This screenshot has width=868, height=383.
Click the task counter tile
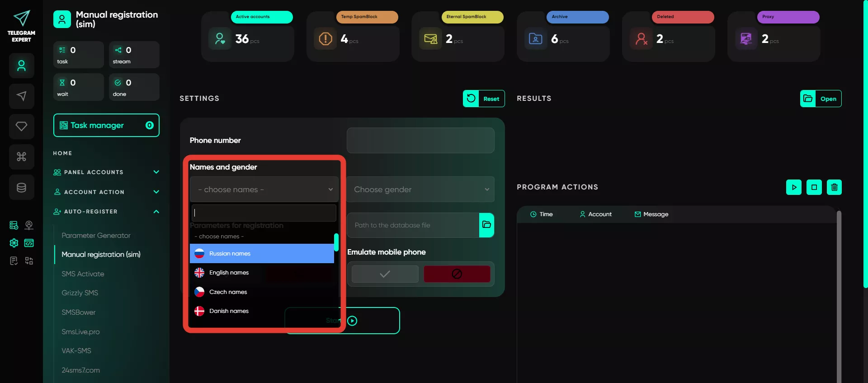pyautogui.click(x=79, y=55)
